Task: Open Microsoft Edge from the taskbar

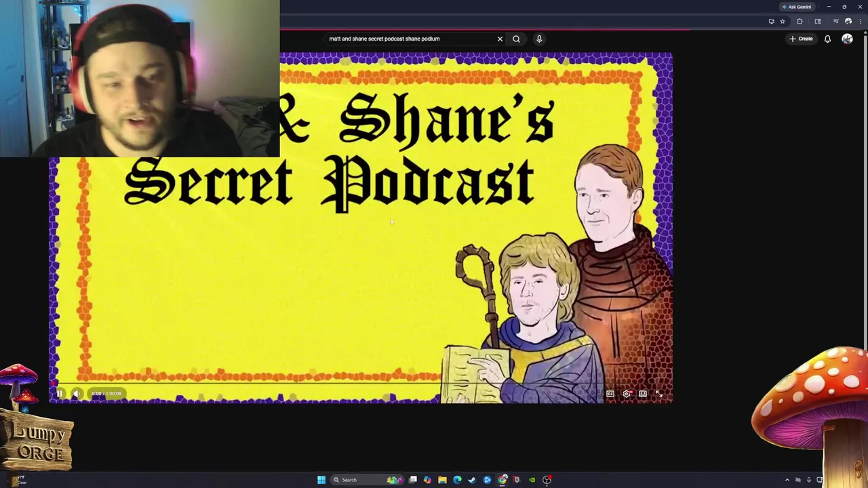Action: coord(457,480)
